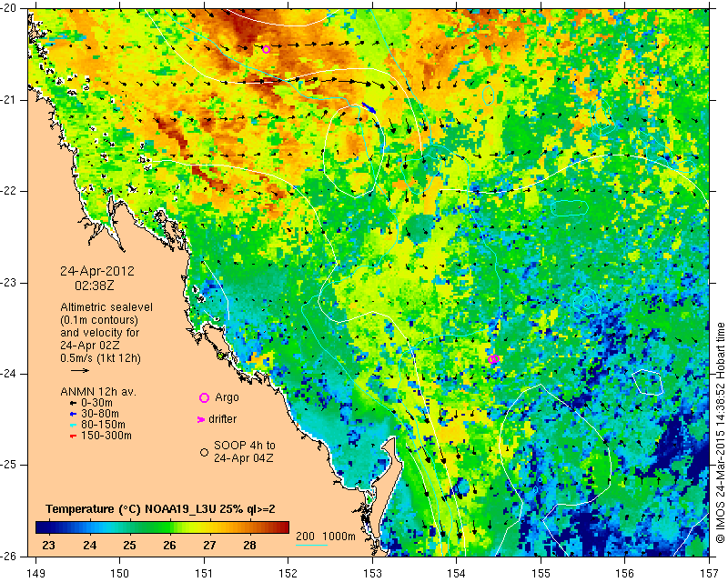Click the "152" longitude axis label
Image resolution: width=728 pixels, height=582 pixels.
tap(288, 573)
